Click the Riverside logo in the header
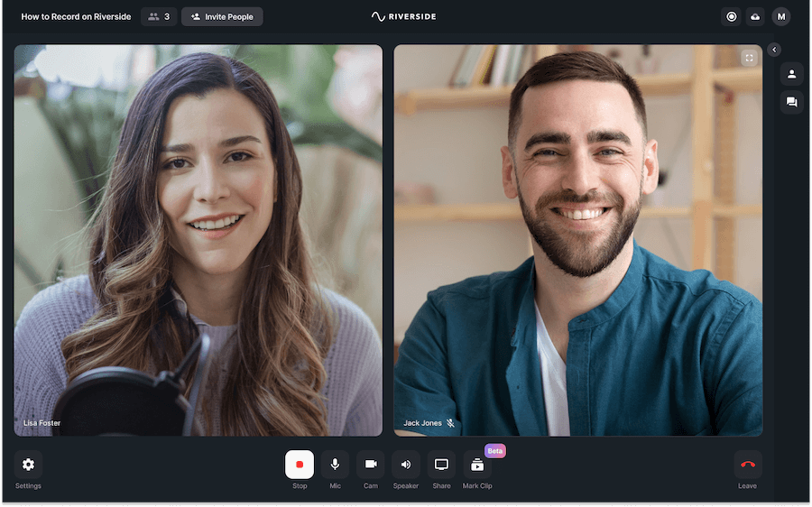Viewport: 812px width, 507px height. tap(404, 16)
